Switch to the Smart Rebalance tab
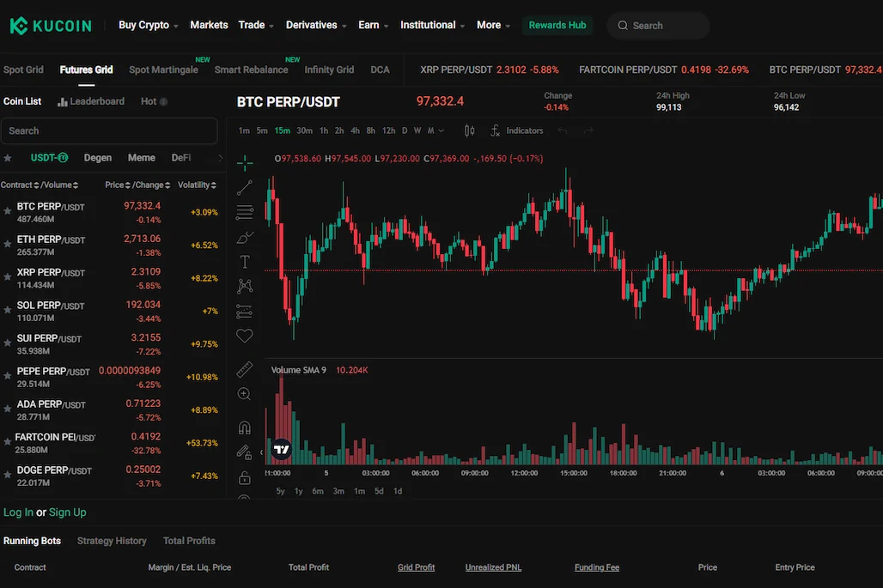Viewport: 883px width, 588px height. [x=251, y=70]
